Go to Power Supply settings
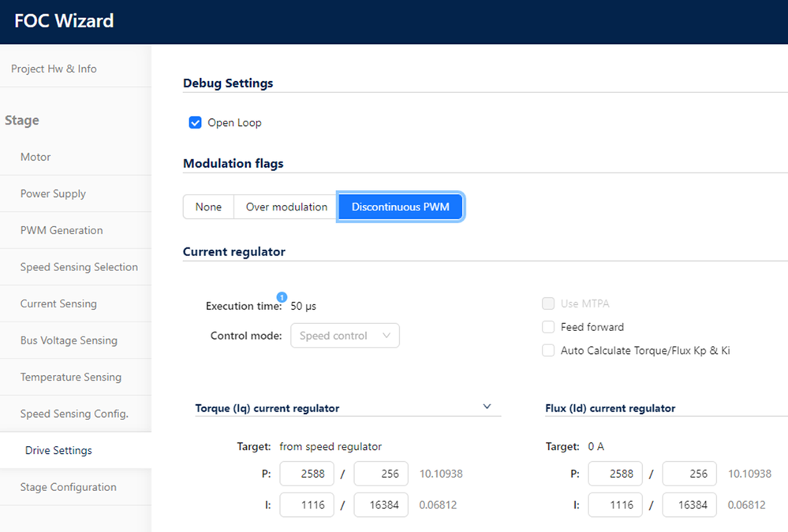The height and width of the screenshot is (532, 788). coord(53,194)
